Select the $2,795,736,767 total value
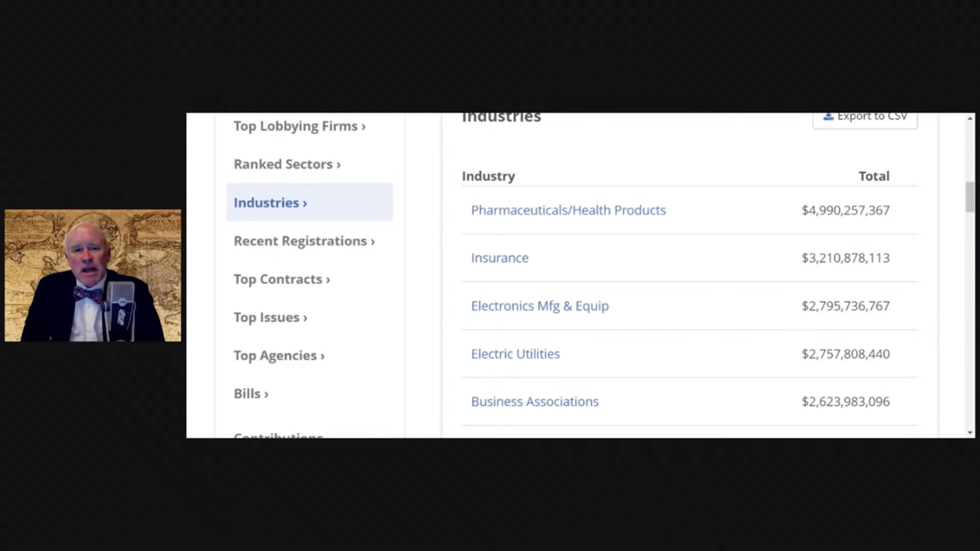The height and width of the screenshot is (551, 980). pos(845,306)
